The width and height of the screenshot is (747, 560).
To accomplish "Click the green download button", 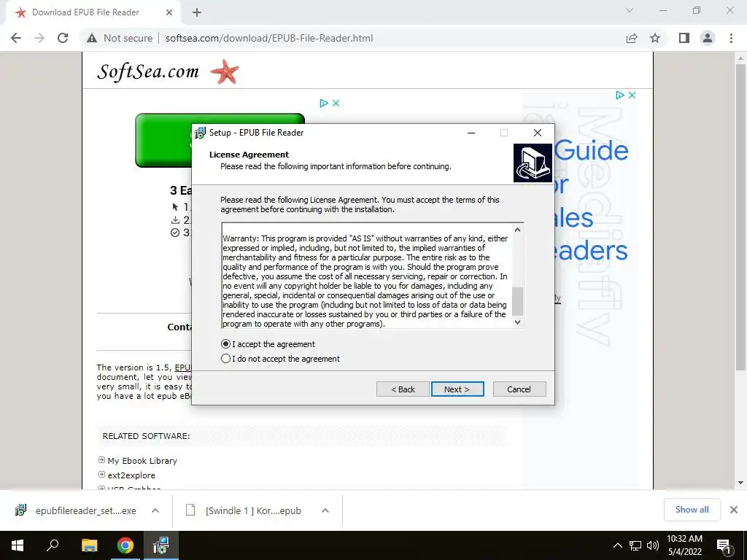I will point(164,140).
